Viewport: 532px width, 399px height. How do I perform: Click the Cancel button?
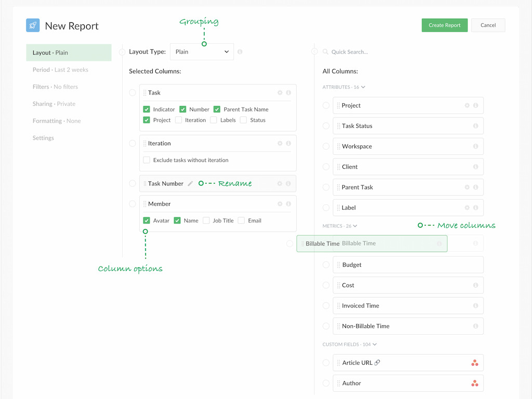click(488, 25)
